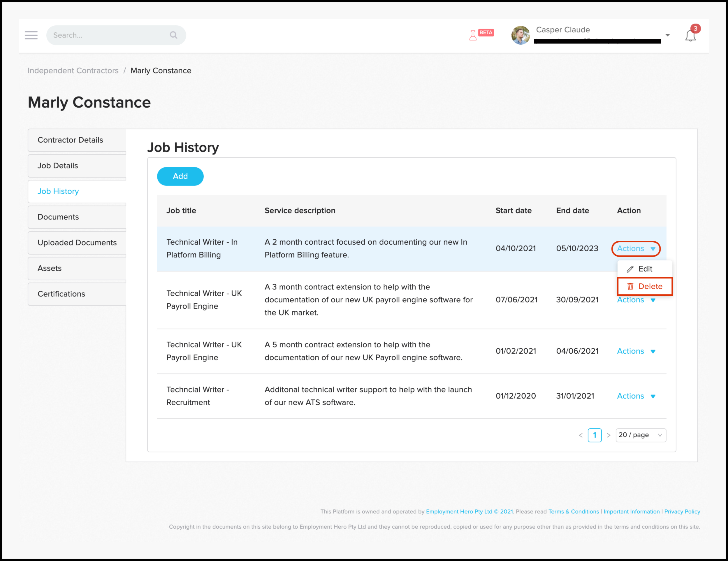Open the notifications bell
This screenshot has height=561, width=728.
pyautogui.click(x=690, y=36)
